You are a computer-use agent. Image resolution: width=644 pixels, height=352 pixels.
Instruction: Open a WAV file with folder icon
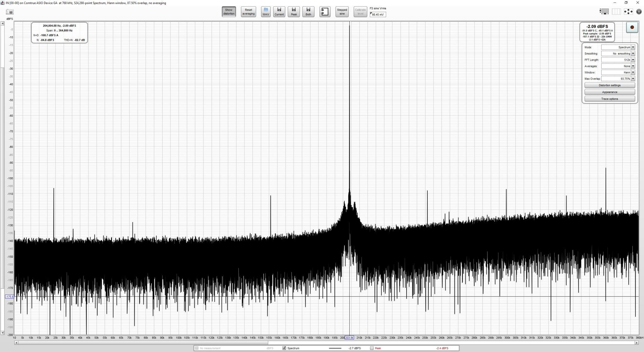pyautogui.click(x=266, y=12)
